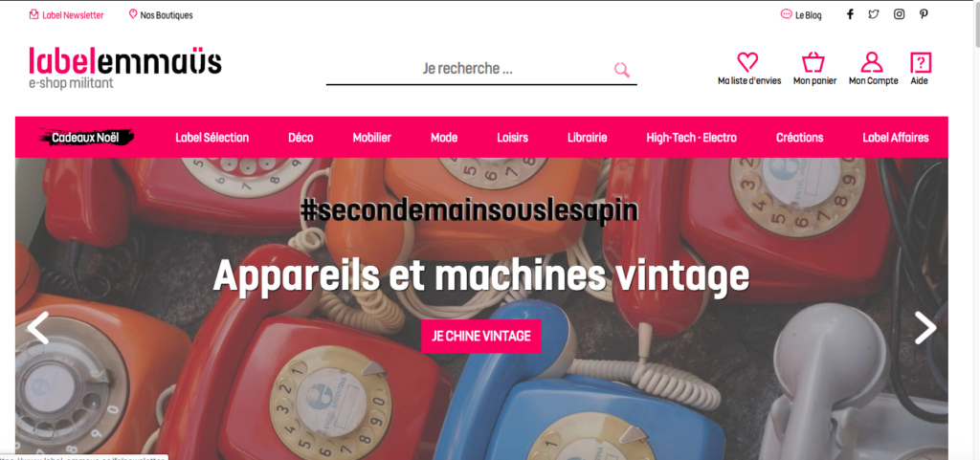Click the Mon Compte user icon

point(871,62)
